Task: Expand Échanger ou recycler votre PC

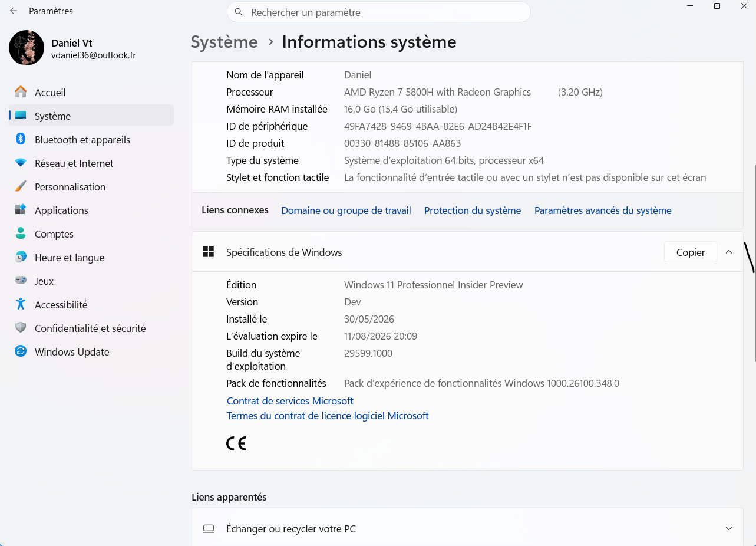Action: (729, 529)
